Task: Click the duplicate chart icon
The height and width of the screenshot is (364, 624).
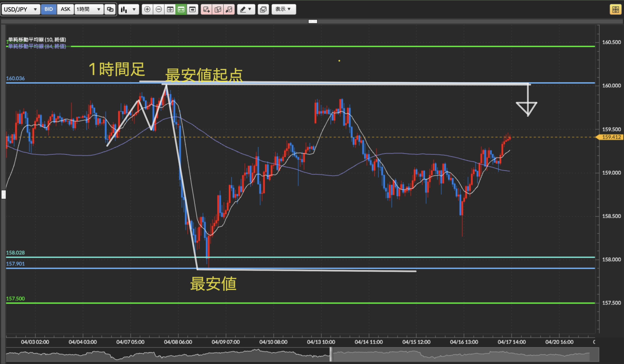Action: coord(218,9)
